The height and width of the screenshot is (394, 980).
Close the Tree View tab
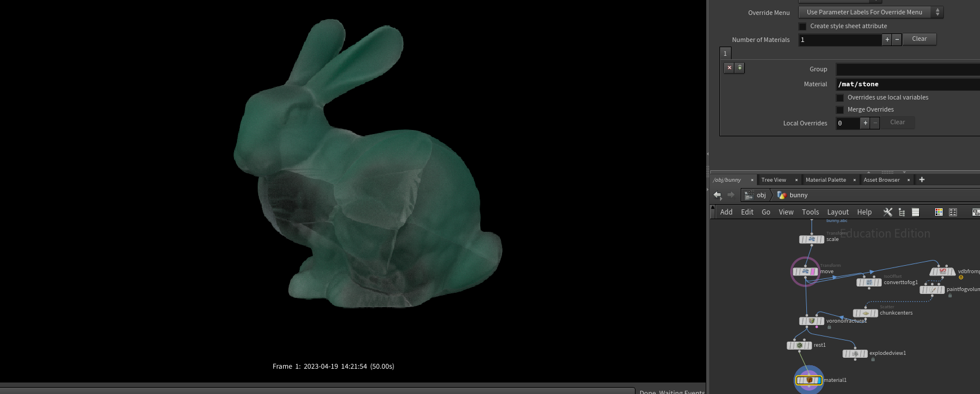(797, 180)
